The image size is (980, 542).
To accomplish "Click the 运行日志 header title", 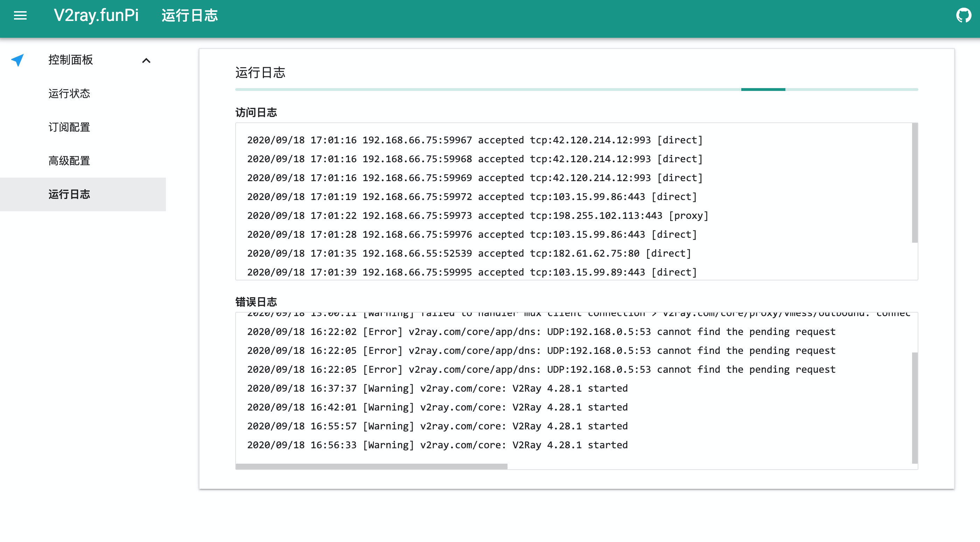I will [x=189, y=16].
